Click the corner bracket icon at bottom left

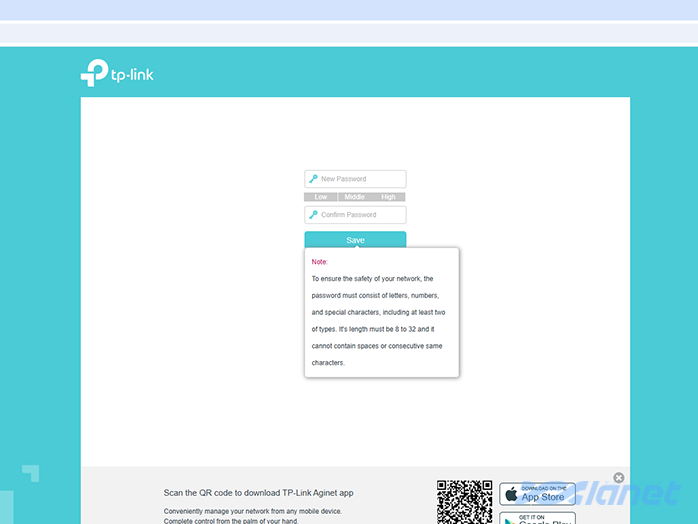click(31, 473)
